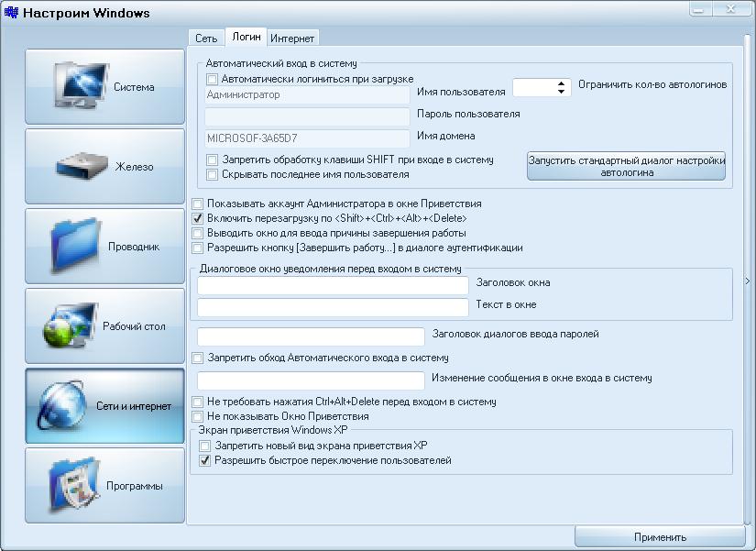Check Запретить обход Автоматического входа

pos(197,358)
